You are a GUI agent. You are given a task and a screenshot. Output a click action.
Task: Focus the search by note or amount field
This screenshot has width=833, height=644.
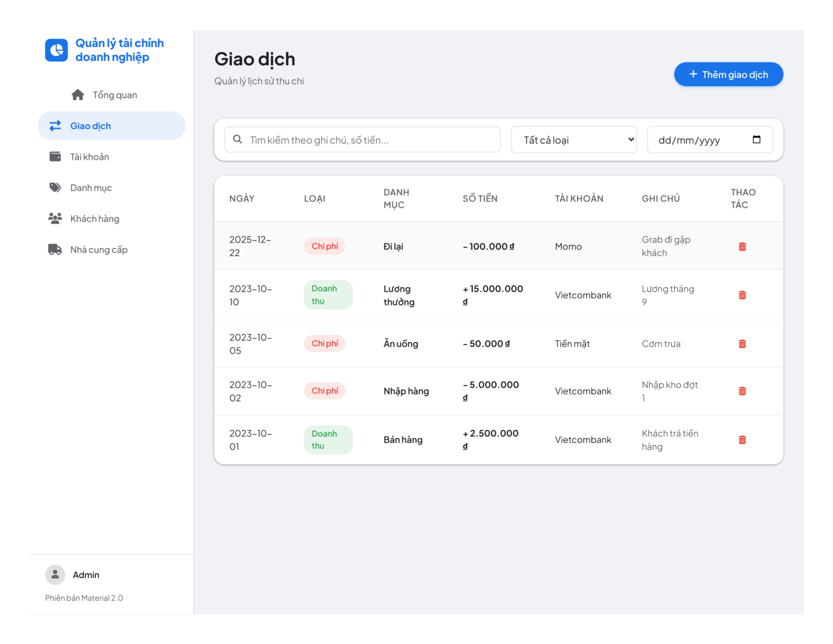coord(362,140)
